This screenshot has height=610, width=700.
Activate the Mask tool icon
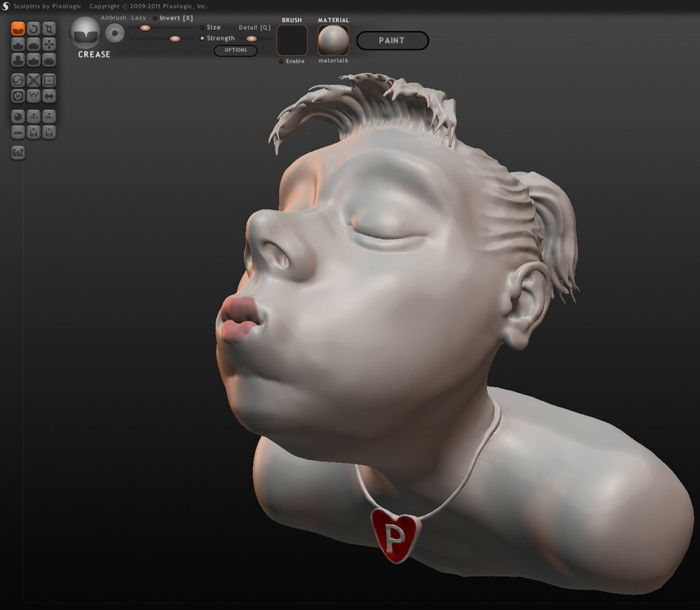[x=18, y=96]
